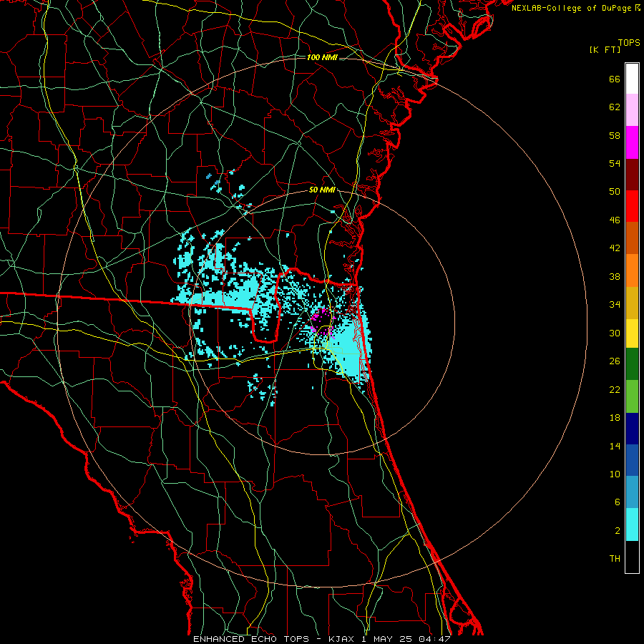
Task: Click the '04:47' timestamp
Action: 434,639
